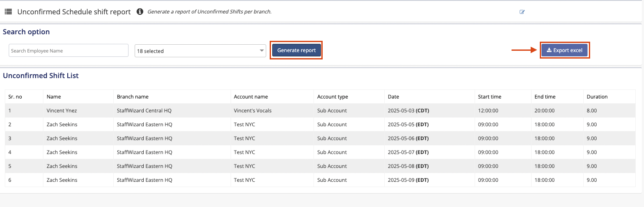Viewport: 644px width, 207px height.
Task: Click Zach Seekins in row 6
Action: 62,180
